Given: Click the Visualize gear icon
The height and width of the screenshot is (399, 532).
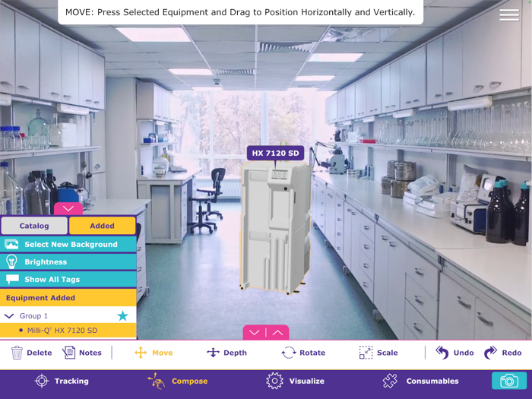Looking at the screenshot, I should tap(274, 381).
